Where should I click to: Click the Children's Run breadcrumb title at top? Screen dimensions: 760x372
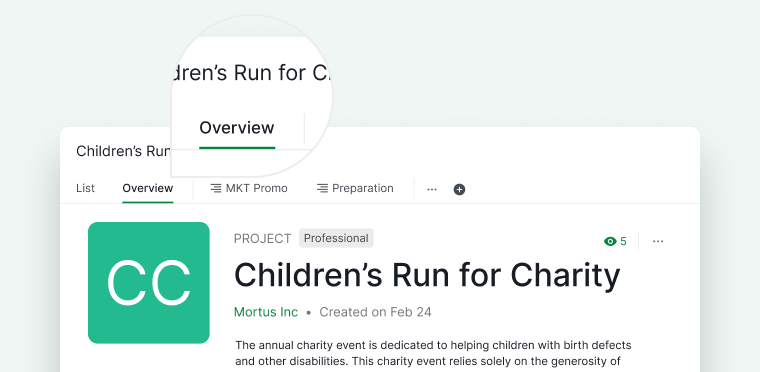click(123, 151)
